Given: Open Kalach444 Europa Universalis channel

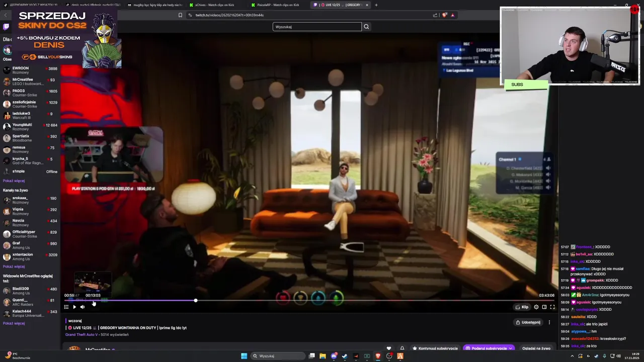Looking at the screenshot, I should point(30,313).
